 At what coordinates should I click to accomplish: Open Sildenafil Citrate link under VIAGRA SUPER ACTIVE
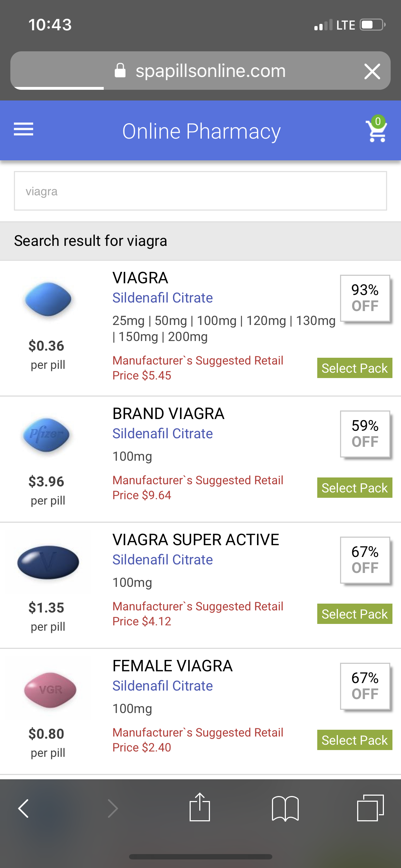click(163, 560)
